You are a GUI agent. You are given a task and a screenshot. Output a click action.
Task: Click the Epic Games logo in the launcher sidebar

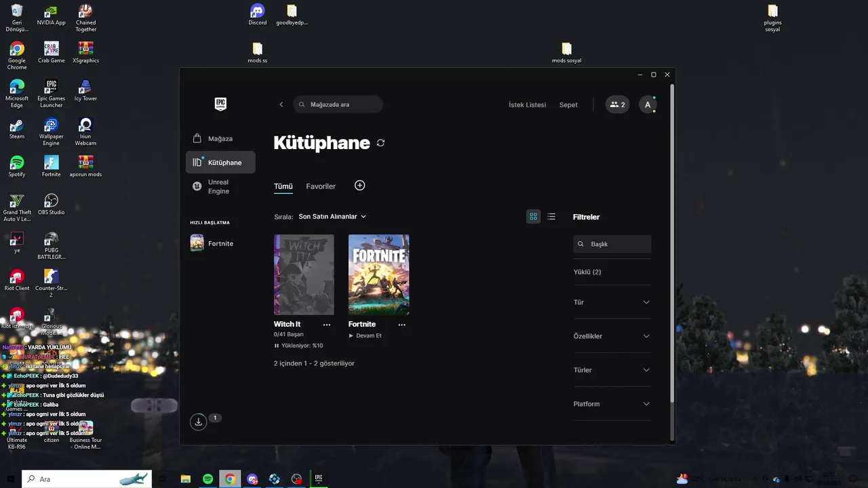click(x=220, y=104)
